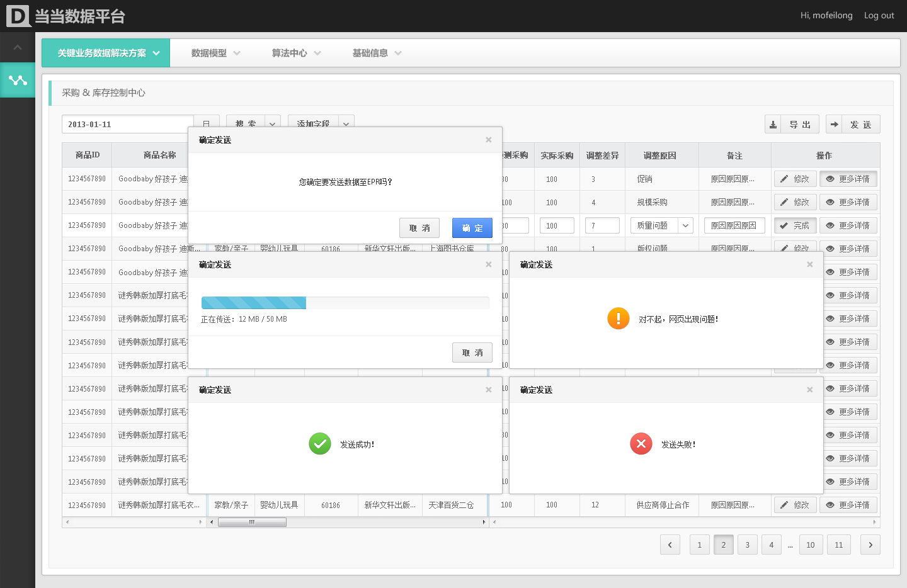The width and height of the screenshot is (907, 588).
Task: View 更多详情 for the 促销 row
Action: coord(848,179)
